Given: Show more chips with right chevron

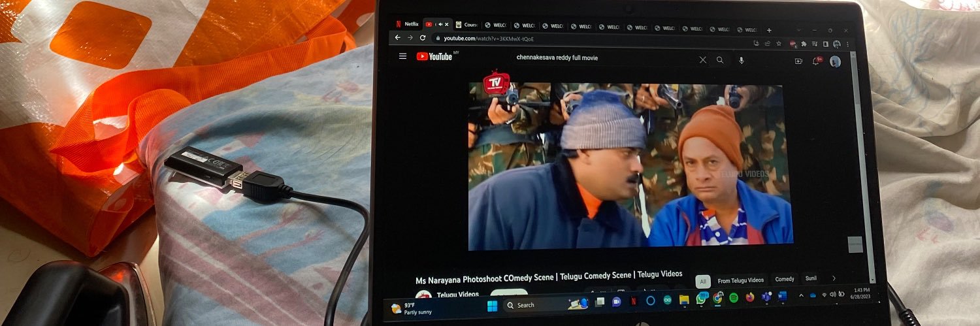Looking at the screenshot, I should pyautogui.click(x=834, y=278).
